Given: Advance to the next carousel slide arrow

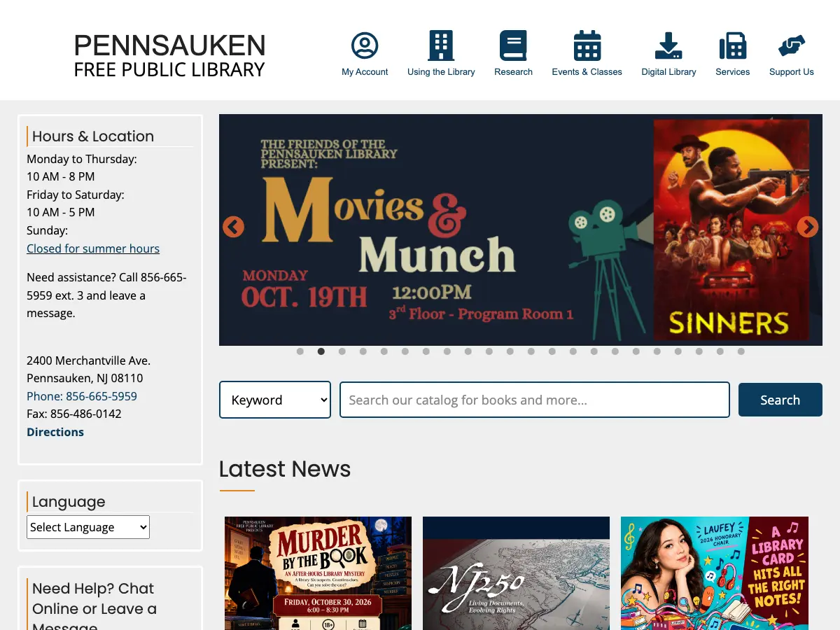Looking at the screenshot, I should point(808,227).
